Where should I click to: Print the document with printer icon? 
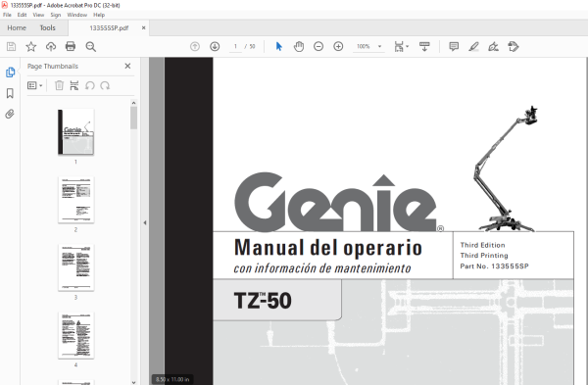point(71,46)
